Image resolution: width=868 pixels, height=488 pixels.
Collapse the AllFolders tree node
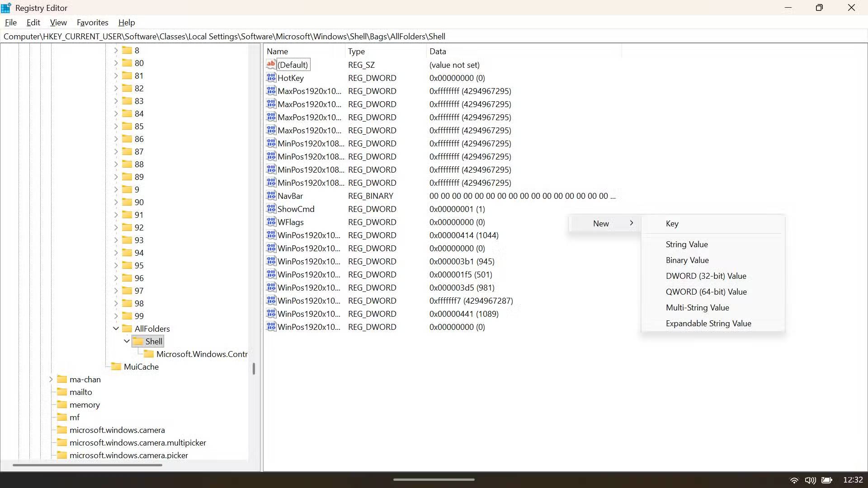point(116,328)
